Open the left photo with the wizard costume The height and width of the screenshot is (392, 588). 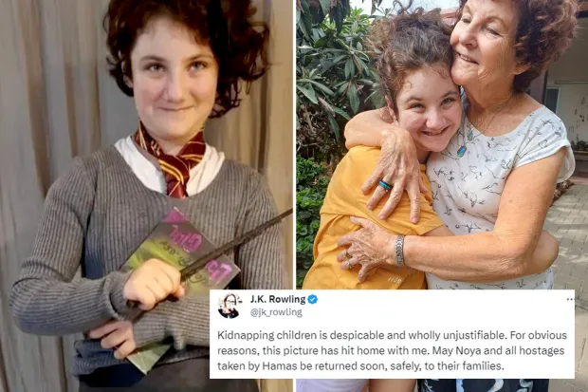[x=146, y=196]
